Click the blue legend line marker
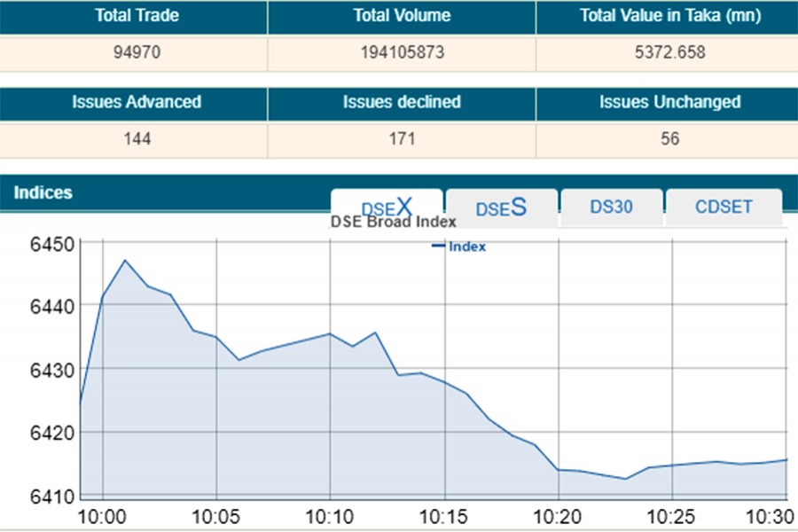 pos(438,246)
